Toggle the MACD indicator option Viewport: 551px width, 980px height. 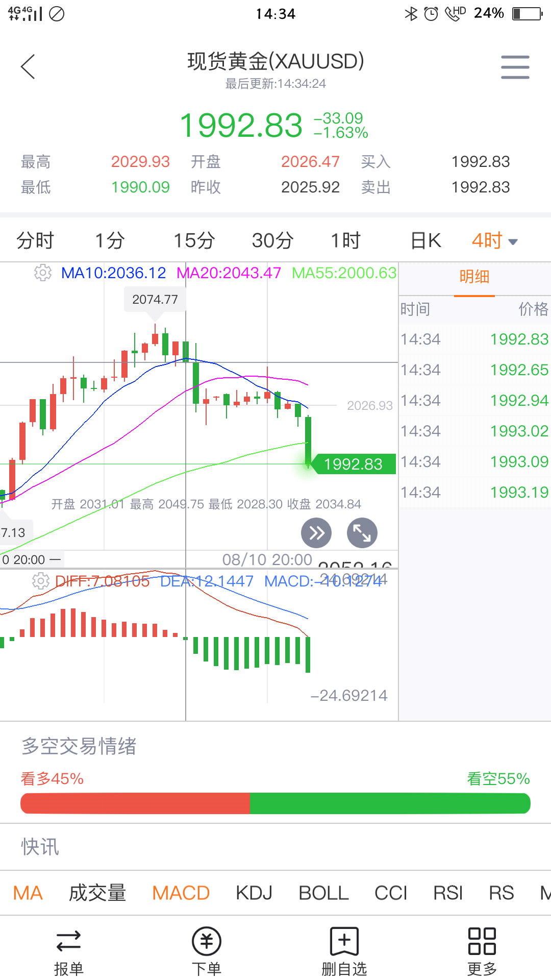tap(181, 893)
